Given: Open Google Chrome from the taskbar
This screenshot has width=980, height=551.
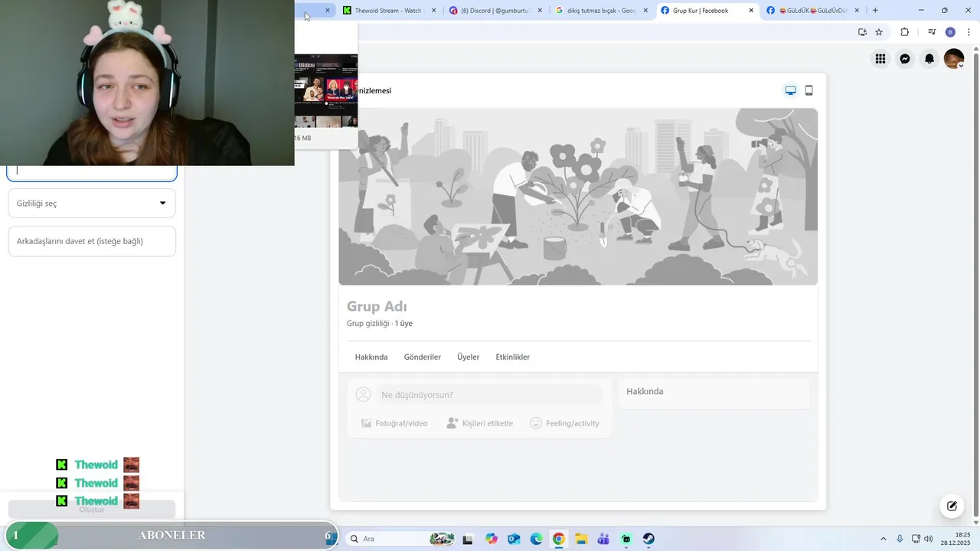Looking at the screenshot, I should [559, 539].
